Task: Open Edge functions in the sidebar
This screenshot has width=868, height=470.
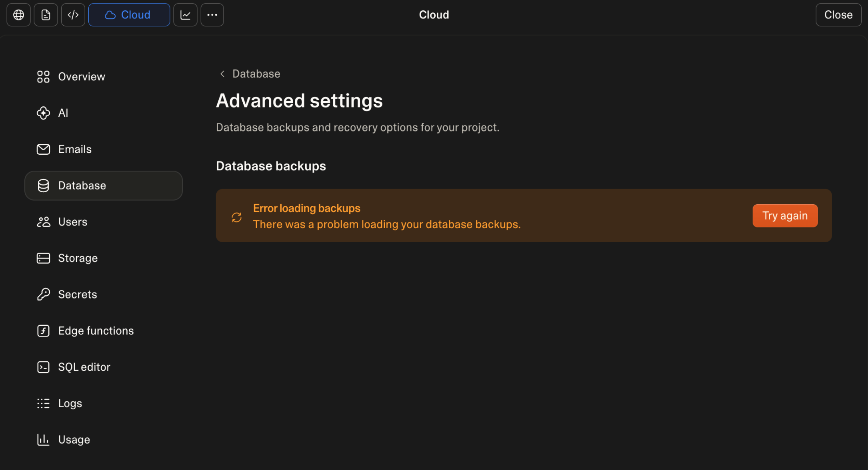Action: point(104,331)
